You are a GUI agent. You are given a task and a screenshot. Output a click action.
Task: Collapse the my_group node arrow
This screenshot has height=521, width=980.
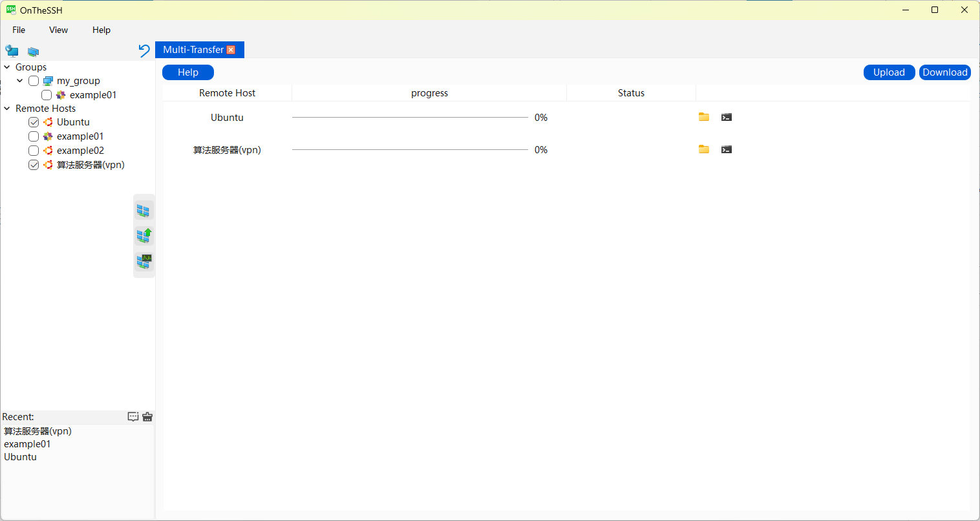20,81
